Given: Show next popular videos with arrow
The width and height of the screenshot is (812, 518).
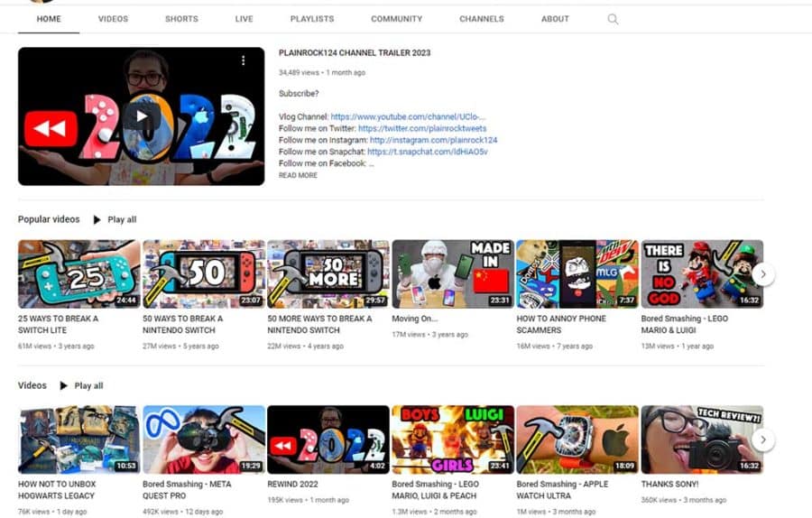Looking at the screenshot, I should pos(762,274).
